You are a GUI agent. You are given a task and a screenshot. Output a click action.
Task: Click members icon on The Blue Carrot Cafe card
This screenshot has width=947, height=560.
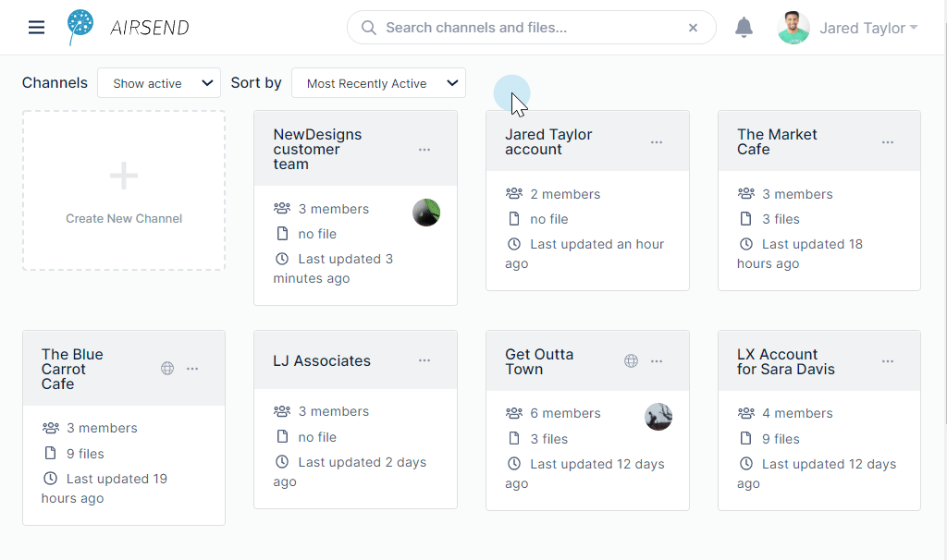coord(51,428)
